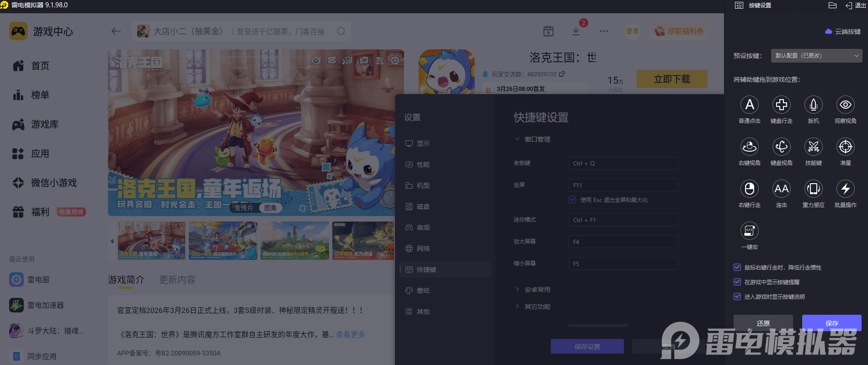Open 显示 settings category
The width and height of the screenshot is (868, 365).
point(445,143)
